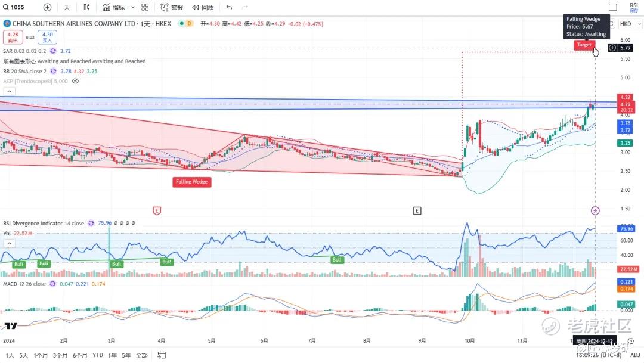This screenshot has width=644, height=363.
Task: Set range to 1天
Action: click(10, 355)
